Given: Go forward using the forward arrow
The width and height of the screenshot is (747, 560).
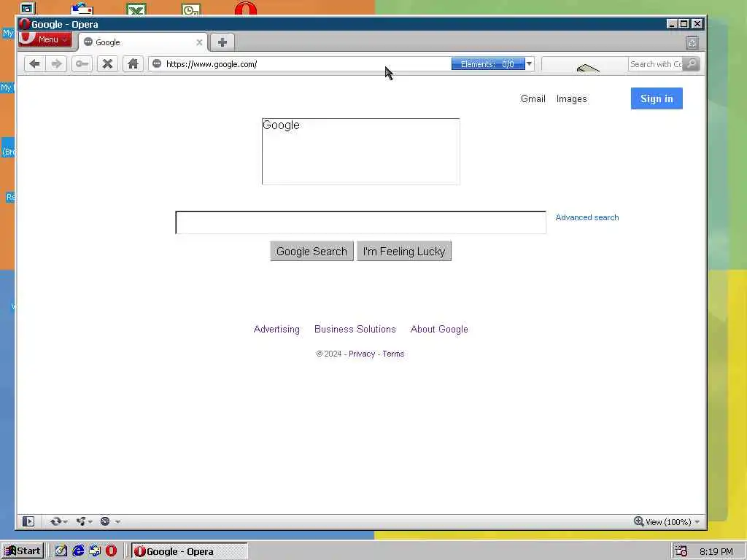Looking at the screenshot, I should pyautogui.click(x=56, y=64).
